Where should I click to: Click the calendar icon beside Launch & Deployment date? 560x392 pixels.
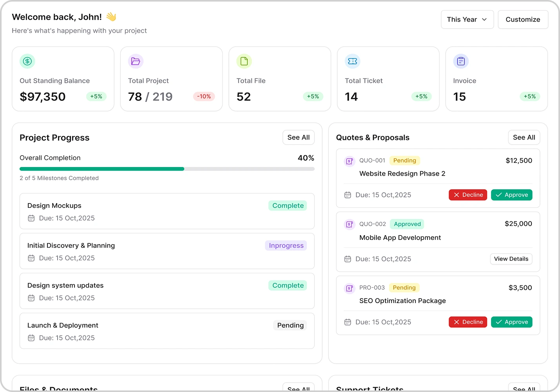click(31, 338)
